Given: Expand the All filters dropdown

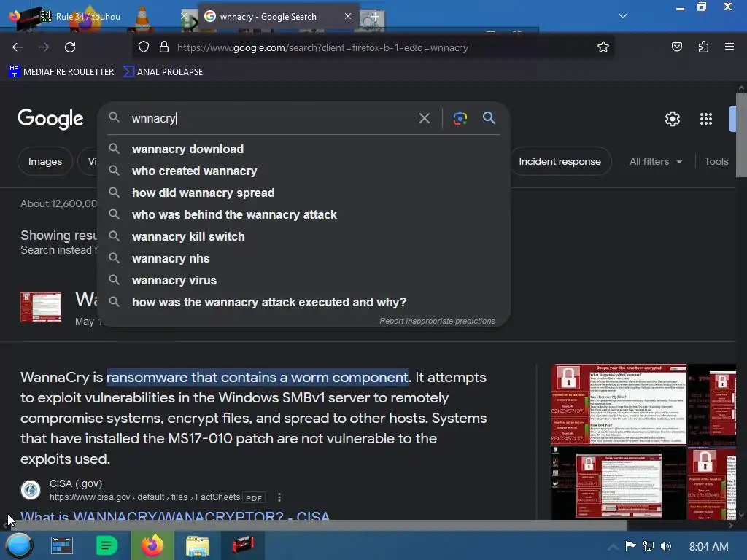Looking at the screenshot, I should point(656,161).
